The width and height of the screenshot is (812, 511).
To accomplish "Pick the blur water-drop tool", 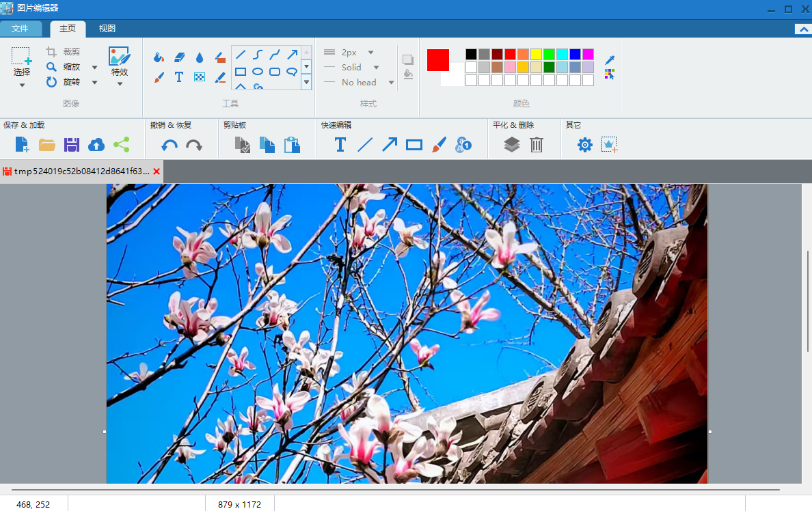I will point(200,57).
